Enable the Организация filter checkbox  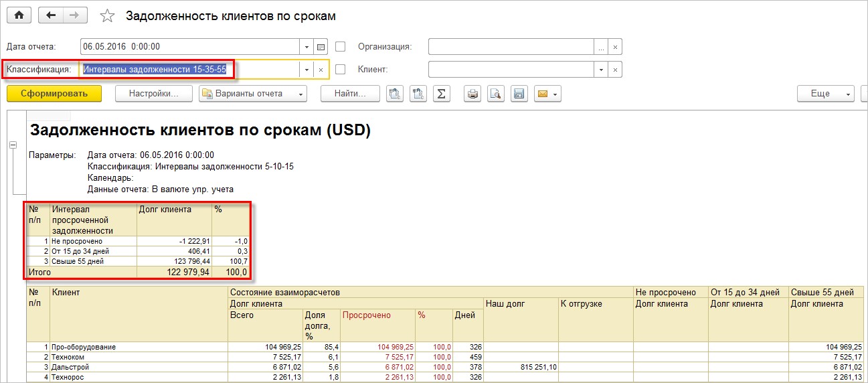pos(341,47)
